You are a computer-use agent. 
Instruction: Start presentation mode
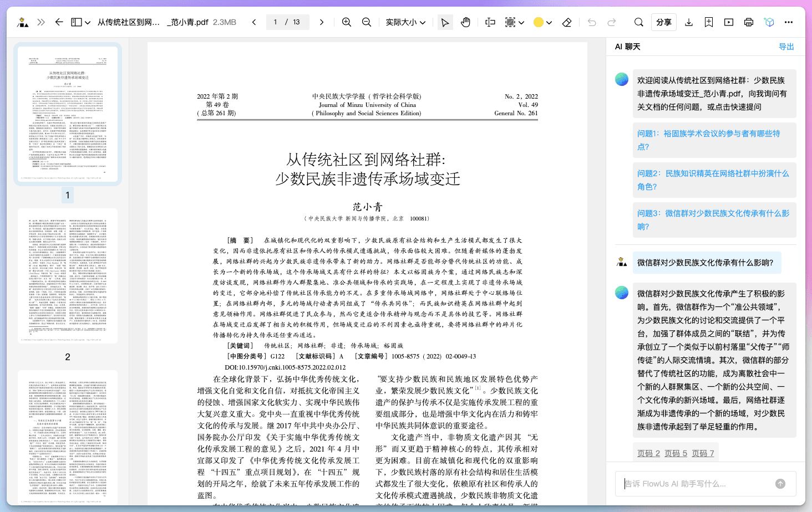click(x=729, y=22)
